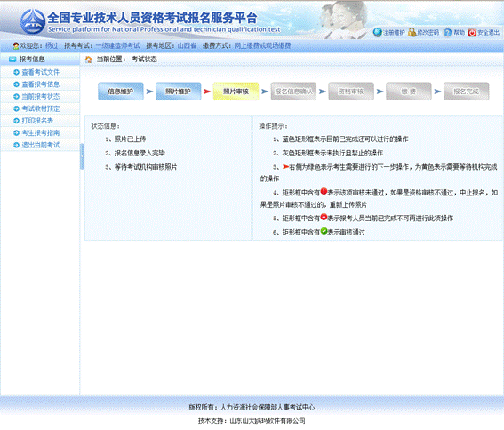Click 打印报名表 in the sidebar

tap(37, 121)
